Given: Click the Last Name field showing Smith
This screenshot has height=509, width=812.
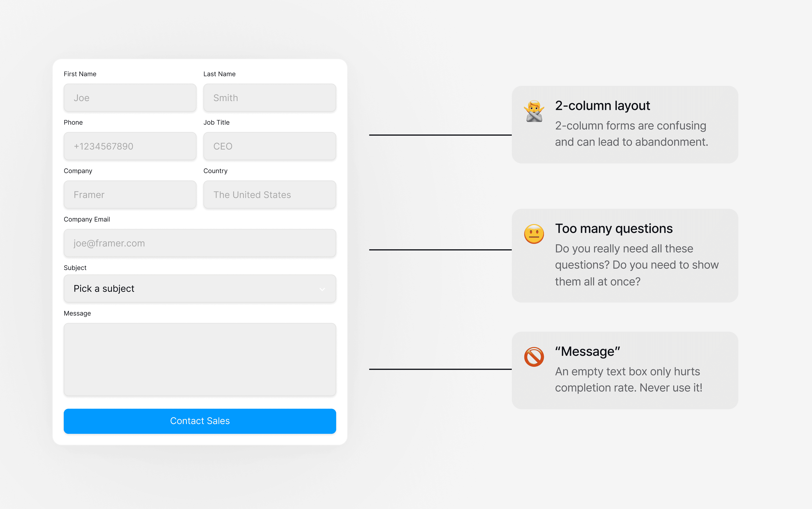Looking at the screenshot, I should (270, 98).
